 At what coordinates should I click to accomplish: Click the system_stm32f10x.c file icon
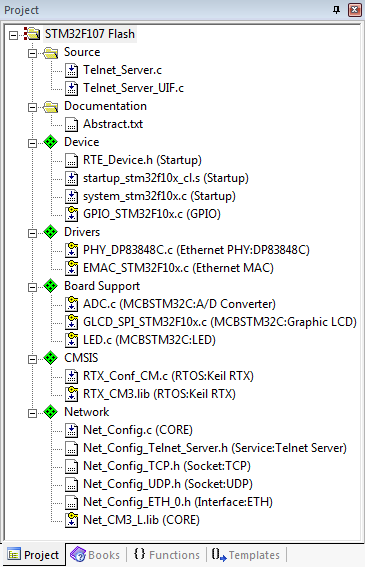point(72,196)
